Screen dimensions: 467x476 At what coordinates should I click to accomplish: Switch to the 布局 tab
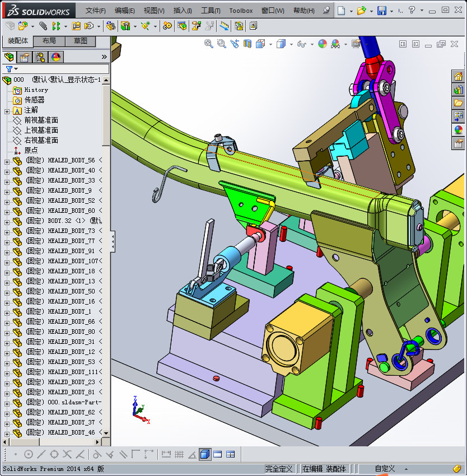coord(49,41)
